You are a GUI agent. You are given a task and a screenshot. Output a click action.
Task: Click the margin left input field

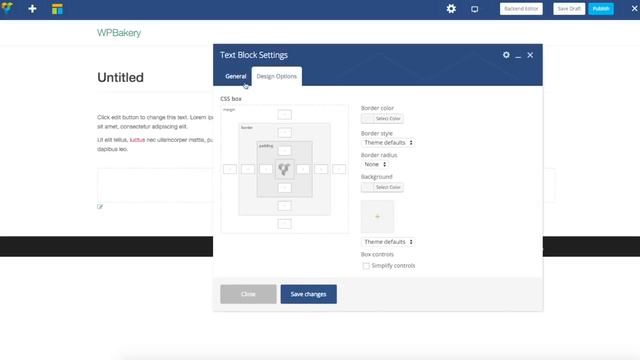[230, 169]
